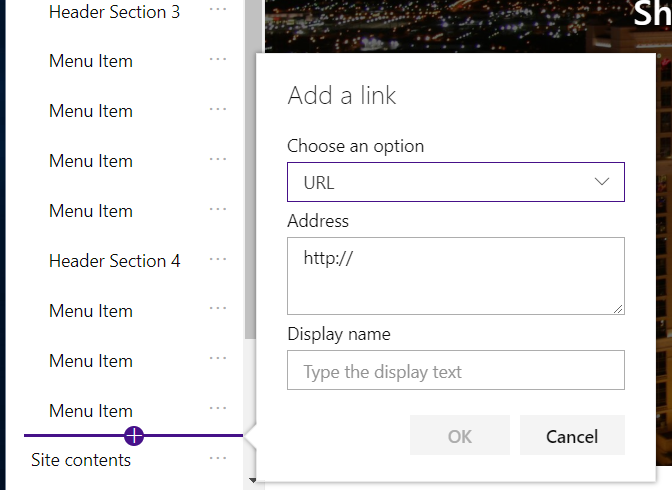This screenshot has width=672, height=490.
Task: Click the Add a link heading
Action: pyautogui.click(x=342, y=95)
